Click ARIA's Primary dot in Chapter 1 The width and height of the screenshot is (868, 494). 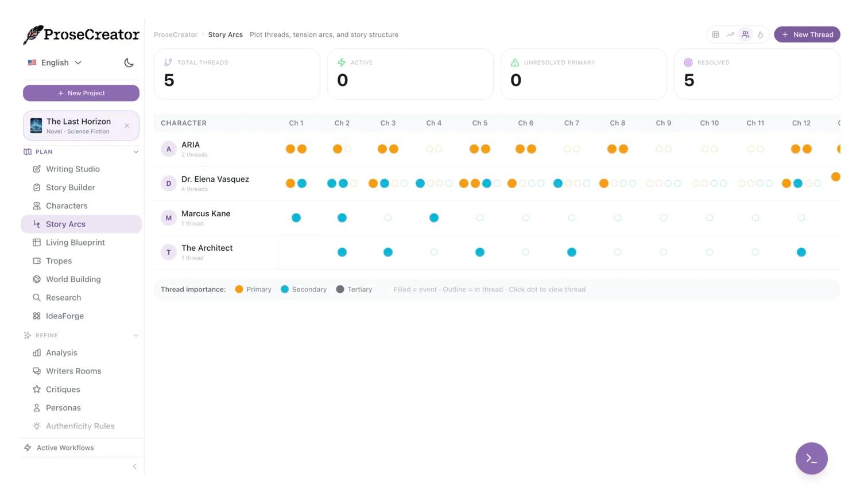point(290,149)
